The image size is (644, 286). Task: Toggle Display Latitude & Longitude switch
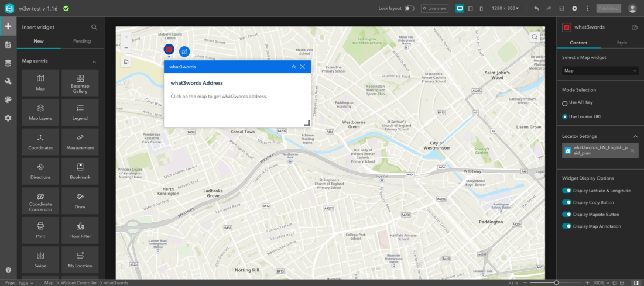(567, 191)
